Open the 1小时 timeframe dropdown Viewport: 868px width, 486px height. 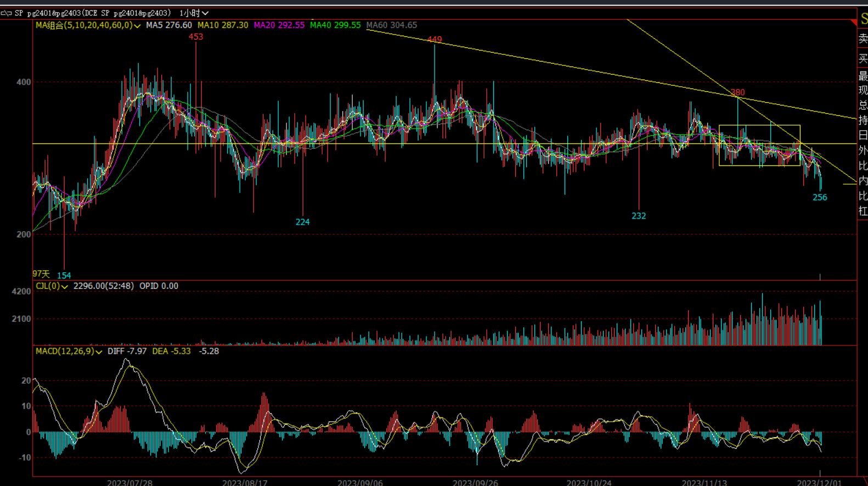tap(194, 13)
